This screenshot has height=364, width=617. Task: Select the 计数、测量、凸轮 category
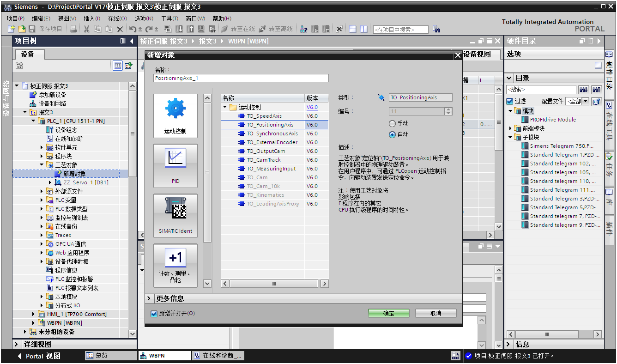(x=175, y=265)
